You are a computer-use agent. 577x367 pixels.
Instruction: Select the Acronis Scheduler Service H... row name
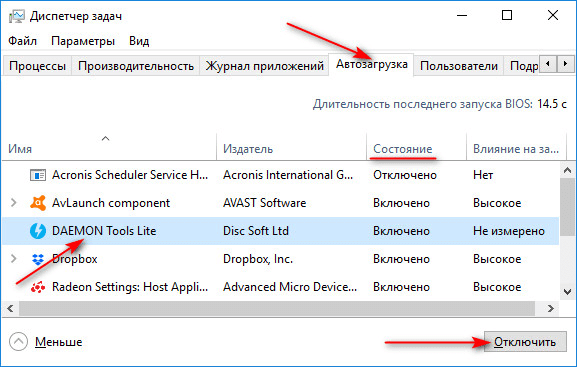[x=130, y=175]
